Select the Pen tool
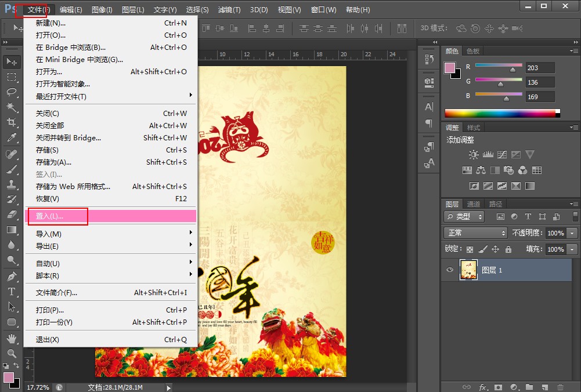The width and height of the screenshot is (581, 392). tap(12, 276)
